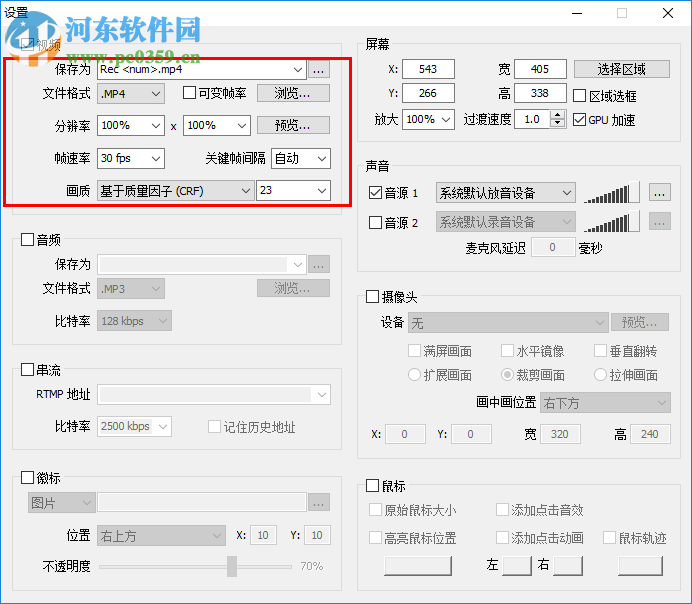Open the 图片 logo type dropdown
692x604 pixels.
61,503
